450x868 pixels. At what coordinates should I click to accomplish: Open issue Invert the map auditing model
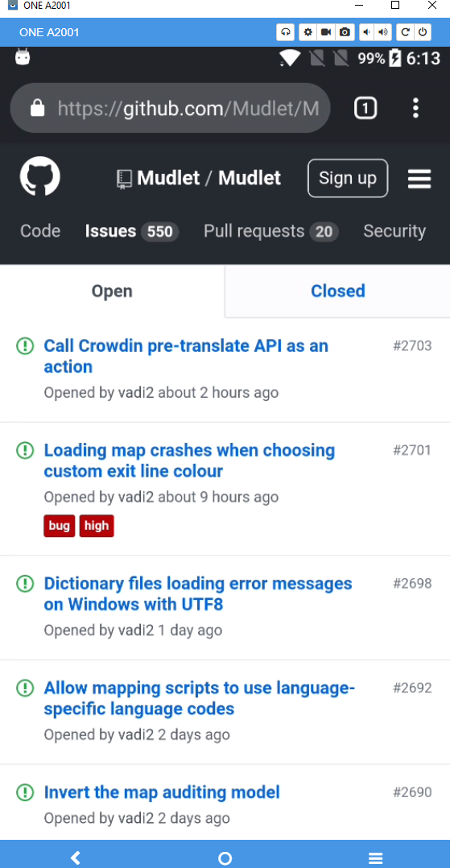pos(162,792)
